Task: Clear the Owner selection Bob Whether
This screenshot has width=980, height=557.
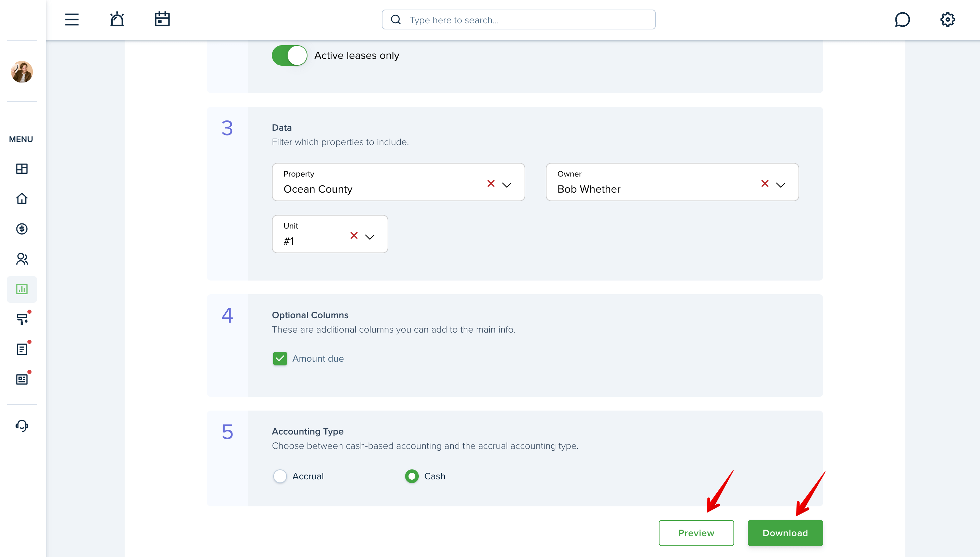Action: coord(765,184)
